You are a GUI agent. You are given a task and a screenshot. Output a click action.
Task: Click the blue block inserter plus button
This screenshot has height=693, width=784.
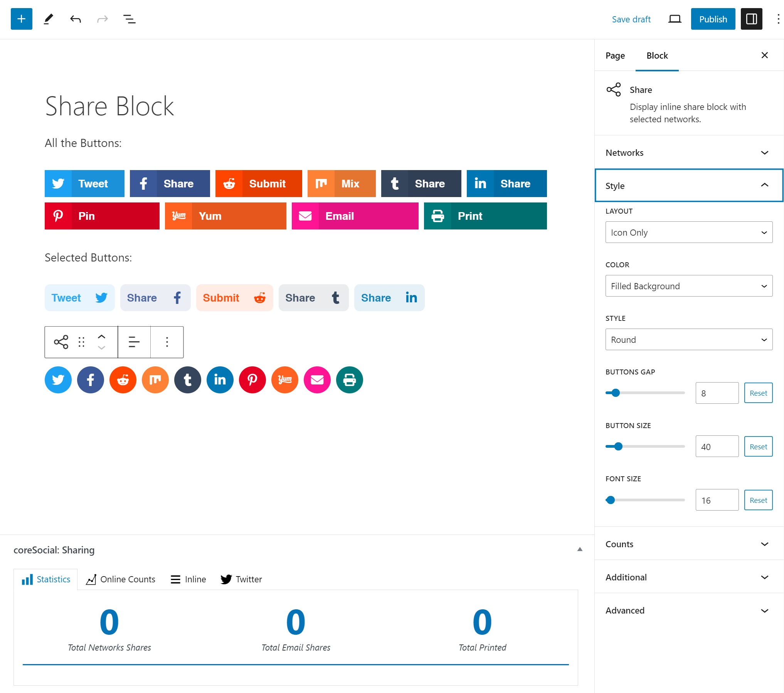click(x=22, y=19)
